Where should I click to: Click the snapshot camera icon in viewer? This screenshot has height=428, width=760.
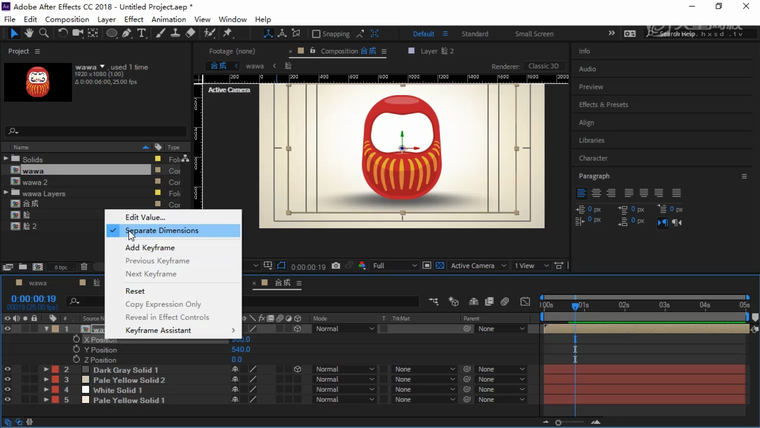coord(336,266)
